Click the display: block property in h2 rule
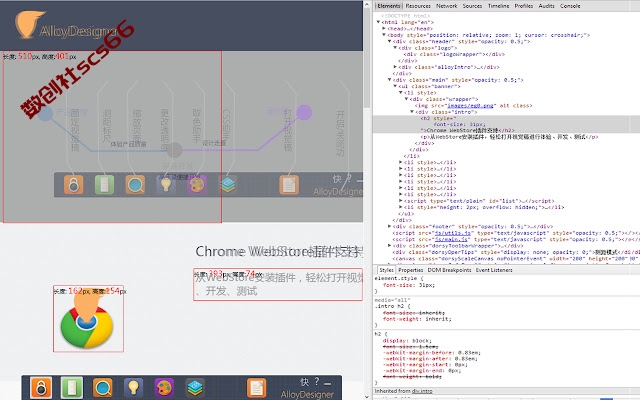 coord(407,340)
